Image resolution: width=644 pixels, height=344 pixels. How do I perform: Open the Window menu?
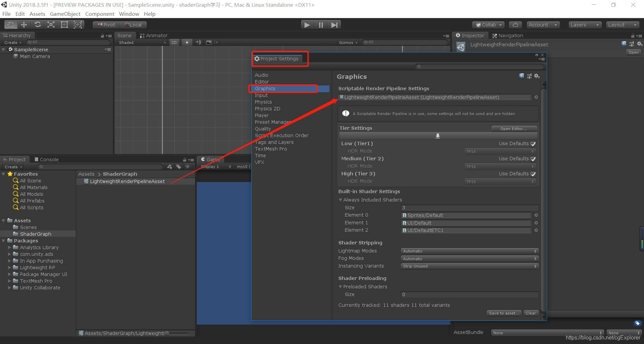pos(129,14)
